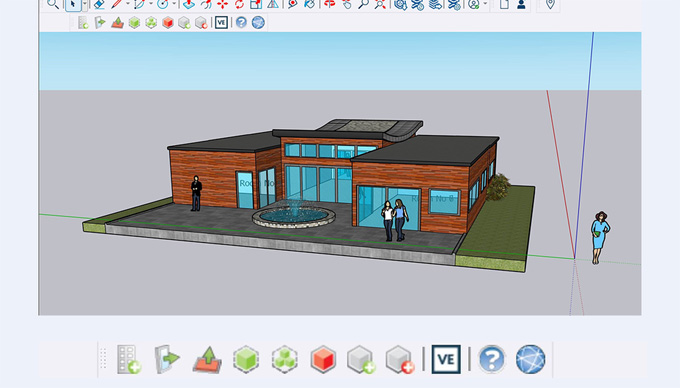Choose the Paint Bucket tool

(x=310, y=4)
